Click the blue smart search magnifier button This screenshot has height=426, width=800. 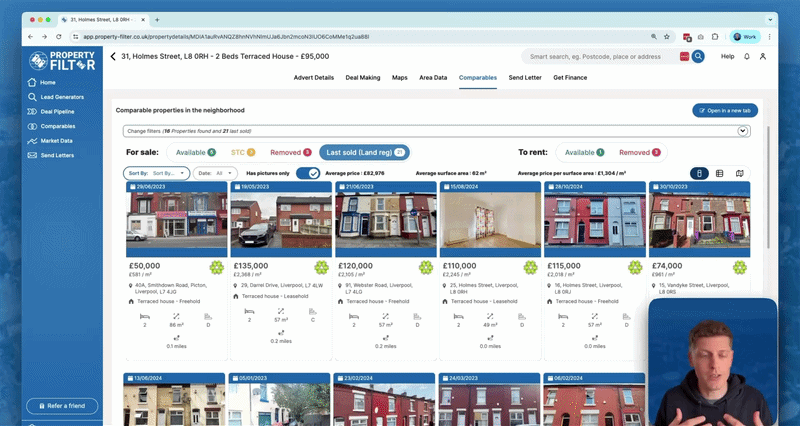(698, 57)
